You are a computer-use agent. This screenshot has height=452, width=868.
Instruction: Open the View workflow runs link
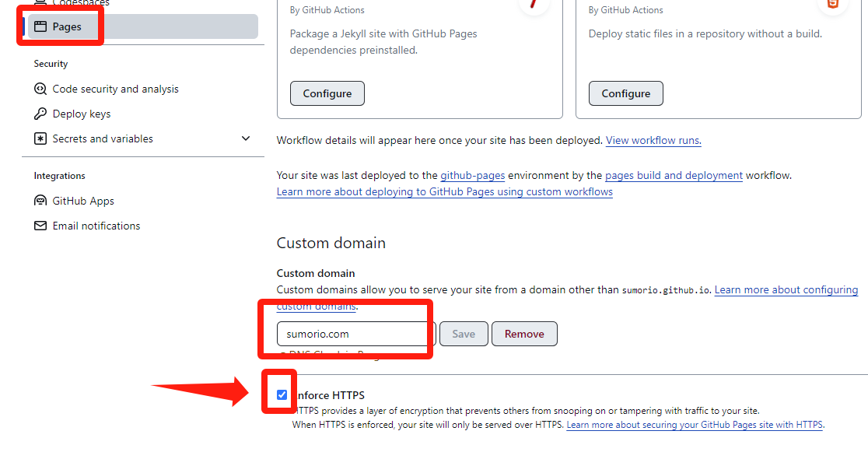[x=653, y=141]
